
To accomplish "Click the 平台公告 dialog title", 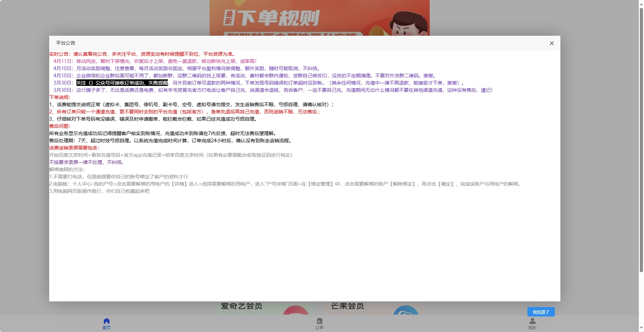I will pyautogui.click(x=66, y=43).
